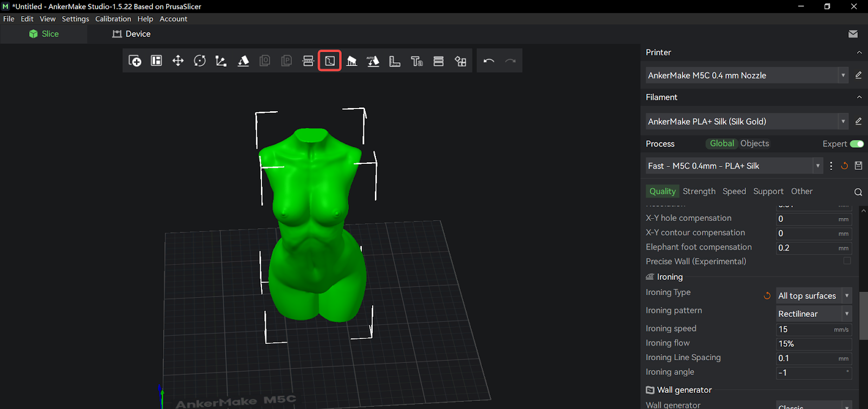Open the filament preset dropdown
Image resolution: width=868 pixels, height=409 pixels.
(x=843, y=122)
